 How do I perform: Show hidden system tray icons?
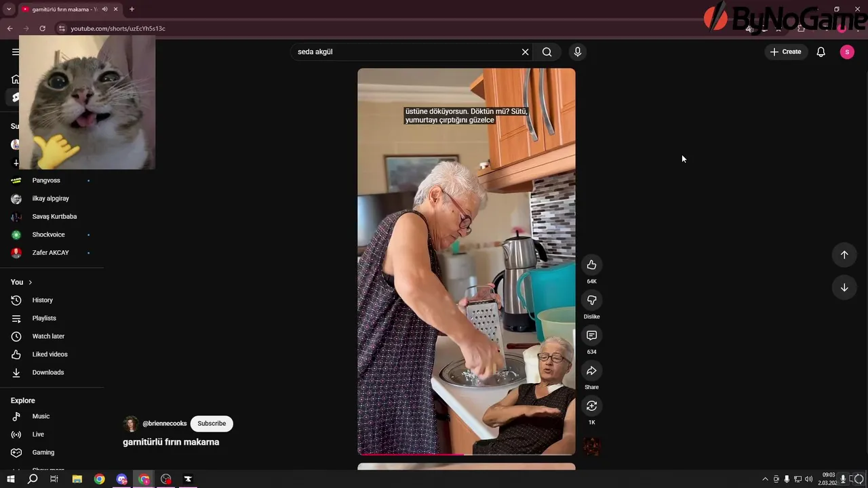click(766, 479)
